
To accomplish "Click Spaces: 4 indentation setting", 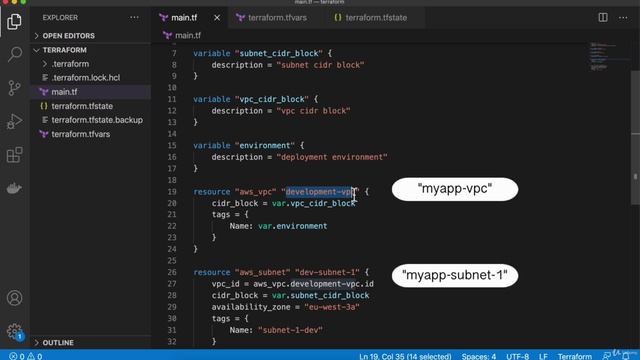I will pos(478,356).
